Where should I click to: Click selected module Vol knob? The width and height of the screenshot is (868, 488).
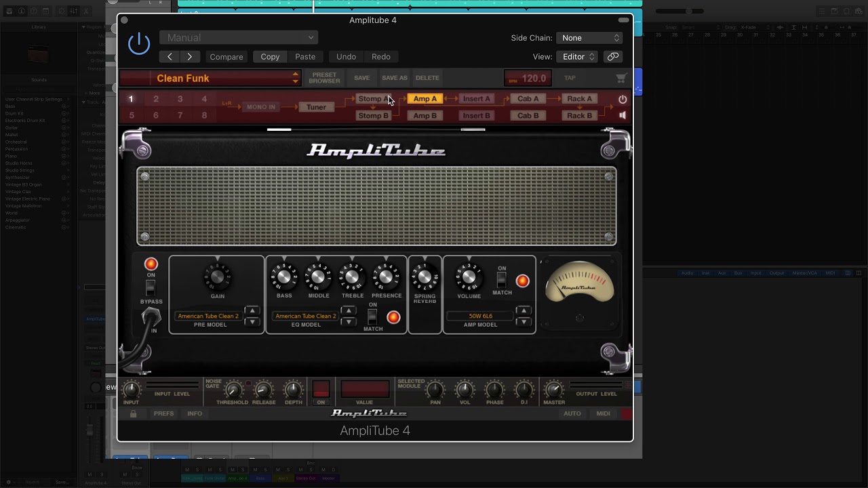(x=465, y=390)
